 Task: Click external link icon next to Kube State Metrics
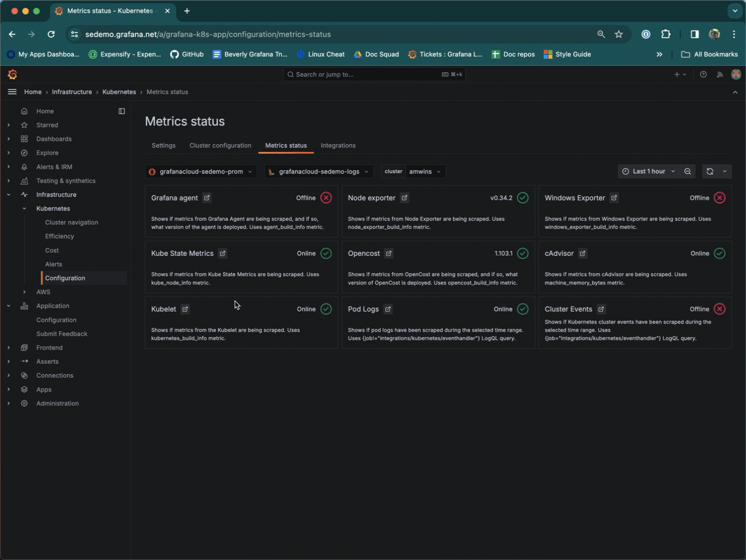click(x=222, y=253)
